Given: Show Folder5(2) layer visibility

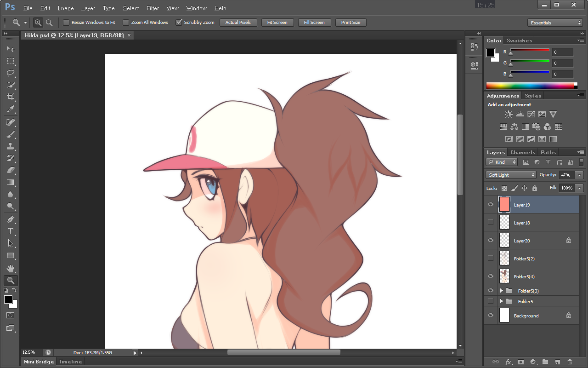Looking at the screenshot, I should (x=491, y=259).
